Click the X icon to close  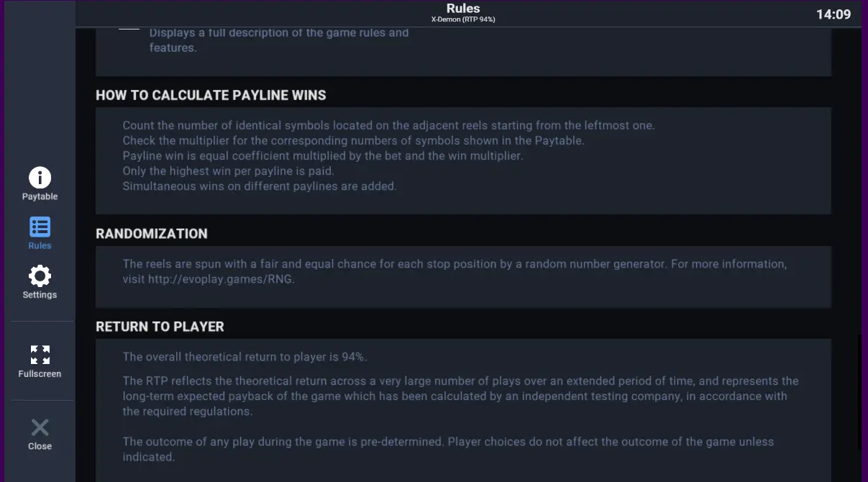coord(40,427)
